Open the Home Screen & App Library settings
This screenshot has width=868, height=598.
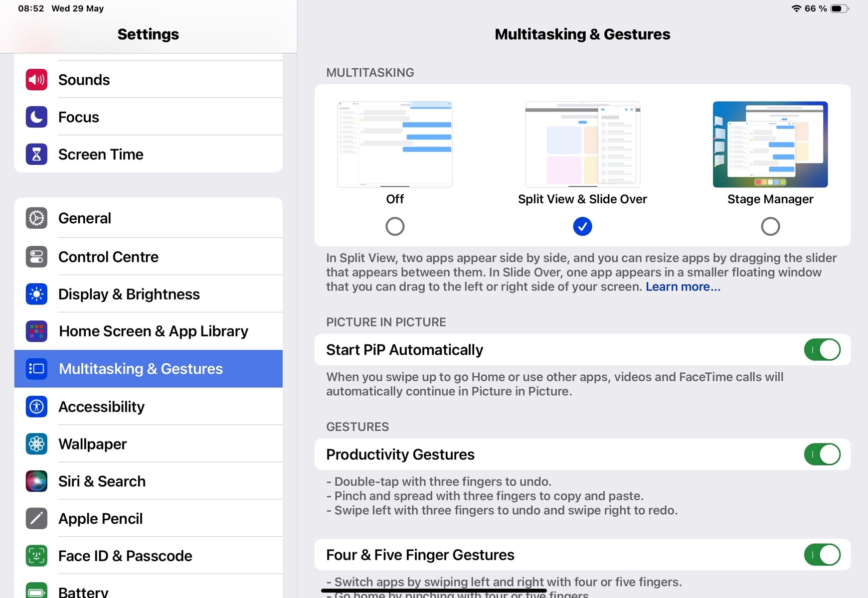coord(153,331)
